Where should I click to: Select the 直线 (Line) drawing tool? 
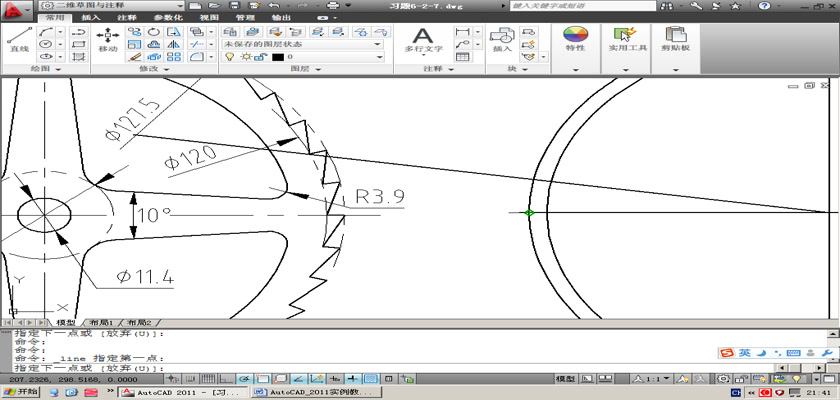[x=17, y=38]
